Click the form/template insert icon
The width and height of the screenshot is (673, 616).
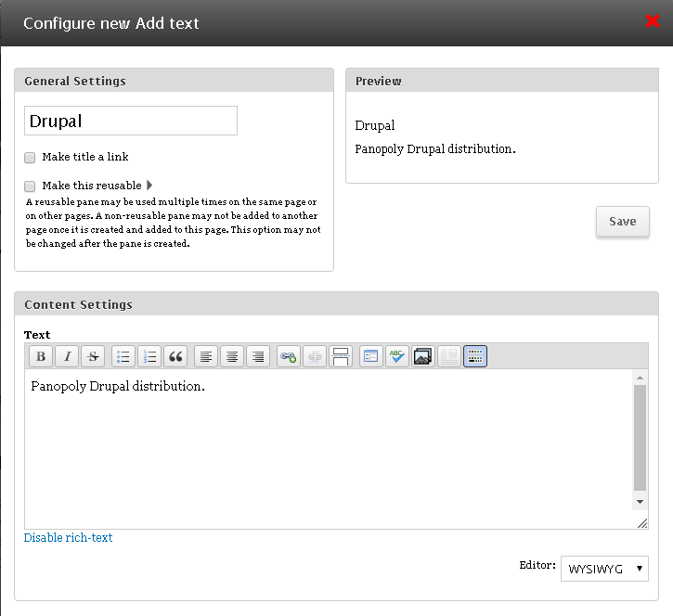tap(370, 356)
